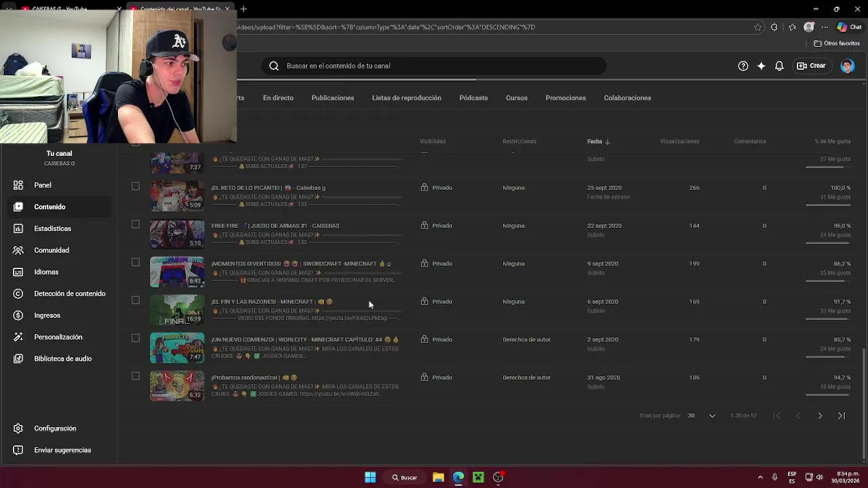Select checkbox for UN NUEVO COMIENZO video
The height and width of the screenshot is (488, 868).
tap(136, 338)
